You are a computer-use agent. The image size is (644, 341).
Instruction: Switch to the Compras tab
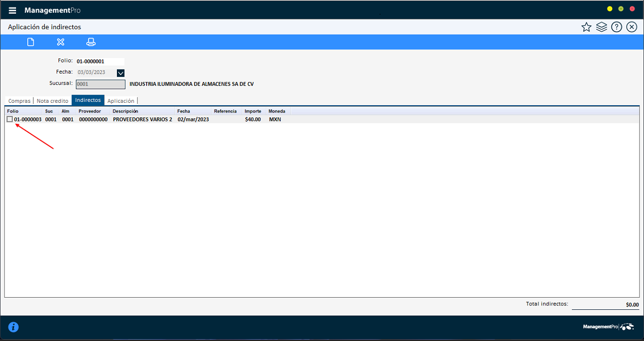(19, 101)
